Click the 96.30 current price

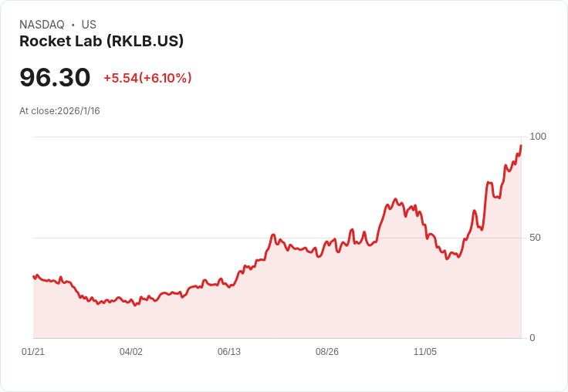click(55, 77)
